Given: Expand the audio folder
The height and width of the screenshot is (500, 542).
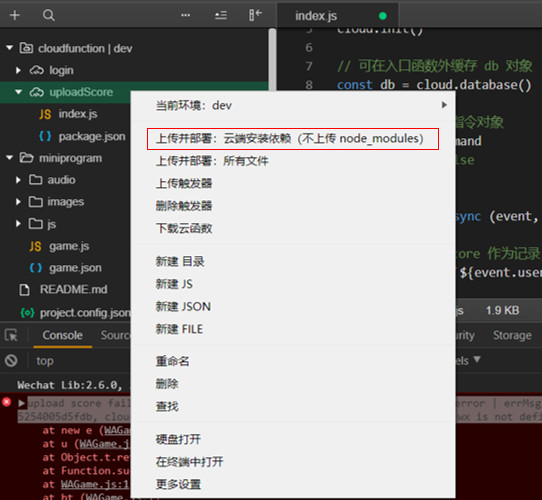Looking at the screenshot, I should pyautogui.click(x=18, y=180).
